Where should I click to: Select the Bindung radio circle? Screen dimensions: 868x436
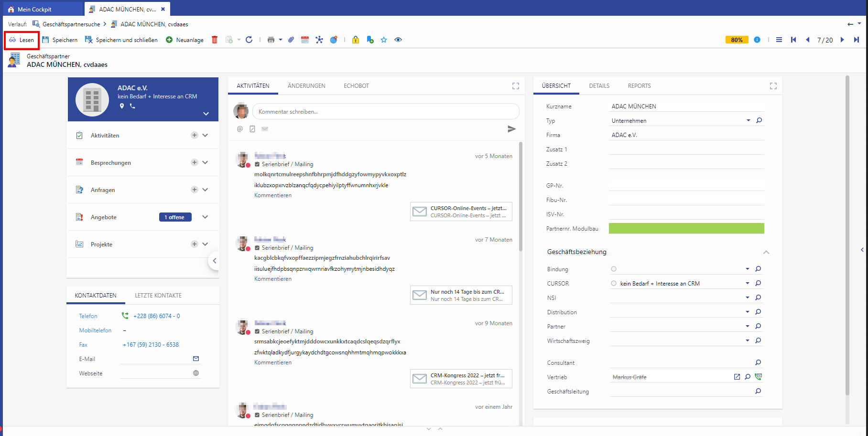point(614,269)
